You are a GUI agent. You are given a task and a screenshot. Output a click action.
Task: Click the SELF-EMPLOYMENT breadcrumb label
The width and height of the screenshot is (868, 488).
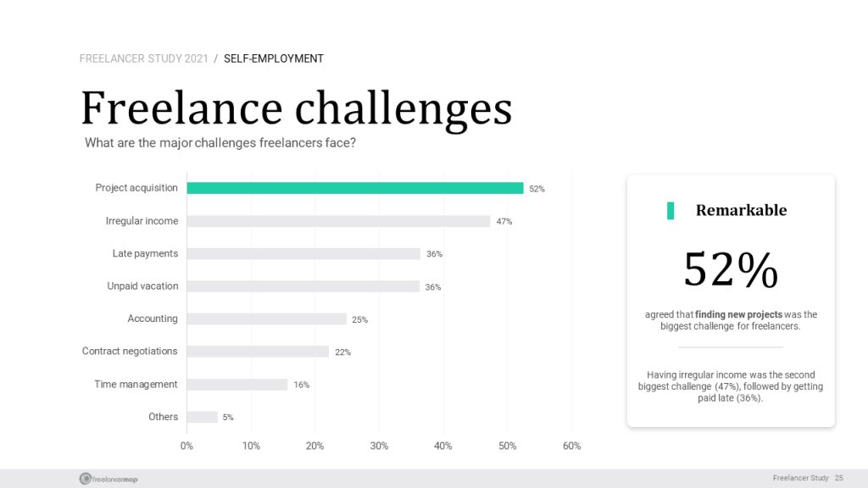click(x=274, y=58)
